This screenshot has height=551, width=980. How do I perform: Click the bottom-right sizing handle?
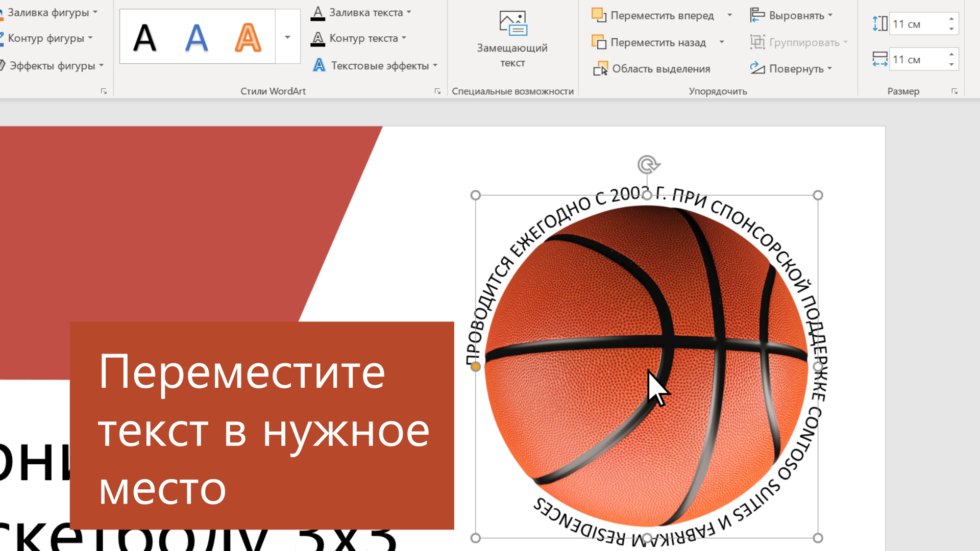click(x=818, y=538)
